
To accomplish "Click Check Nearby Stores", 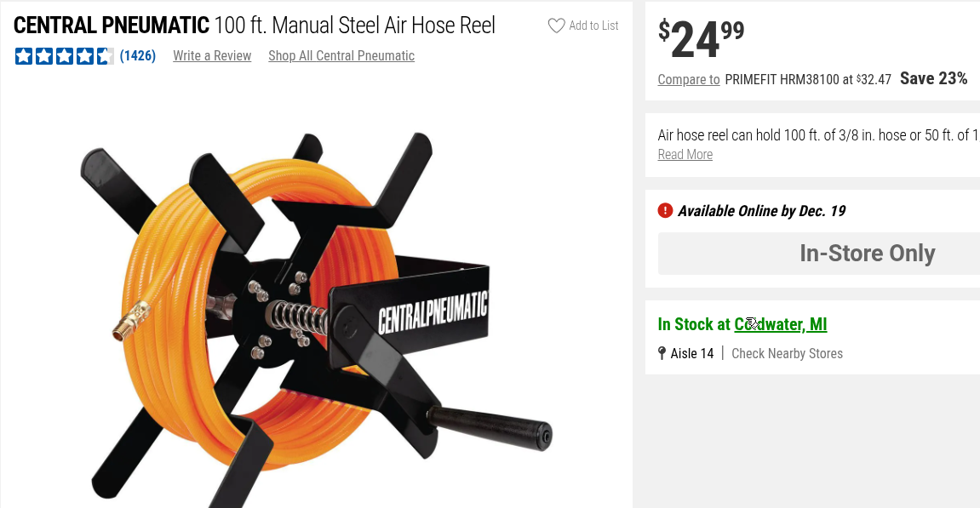I will [787, 353].
